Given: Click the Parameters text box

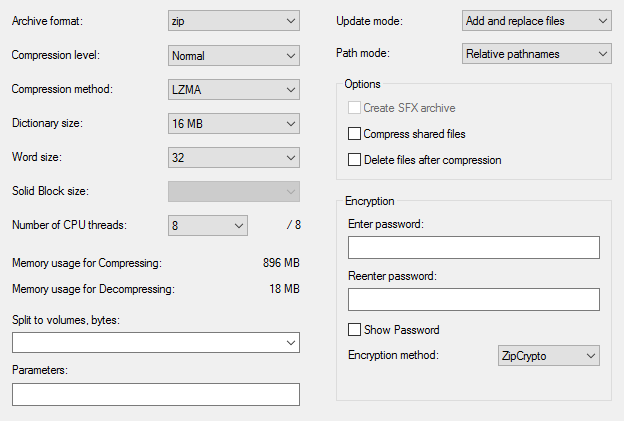Looking at the screenshot, I should click(156, 394).
